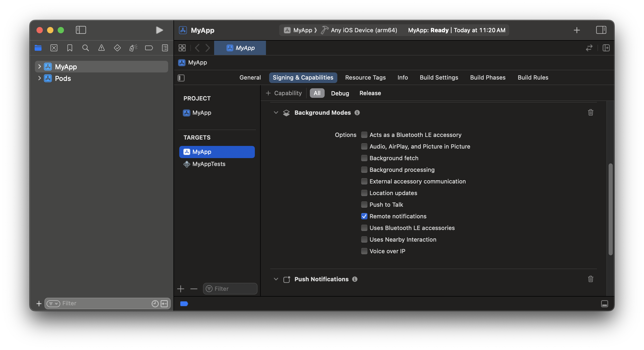This screenshot has height=350, width=644.
Task: Show Release configuration capabilities
Action: coord(370,93)
